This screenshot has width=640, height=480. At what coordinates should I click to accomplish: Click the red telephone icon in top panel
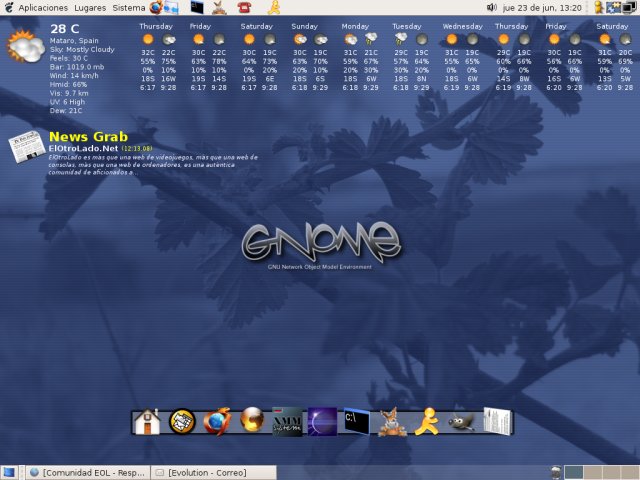[x=244, y=7]
